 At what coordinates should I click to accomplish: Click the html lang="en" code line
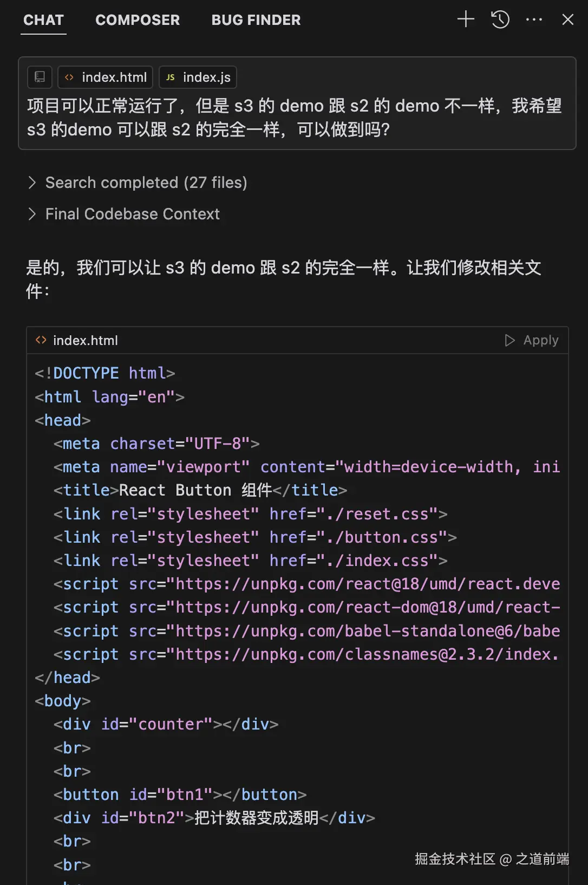110,397
